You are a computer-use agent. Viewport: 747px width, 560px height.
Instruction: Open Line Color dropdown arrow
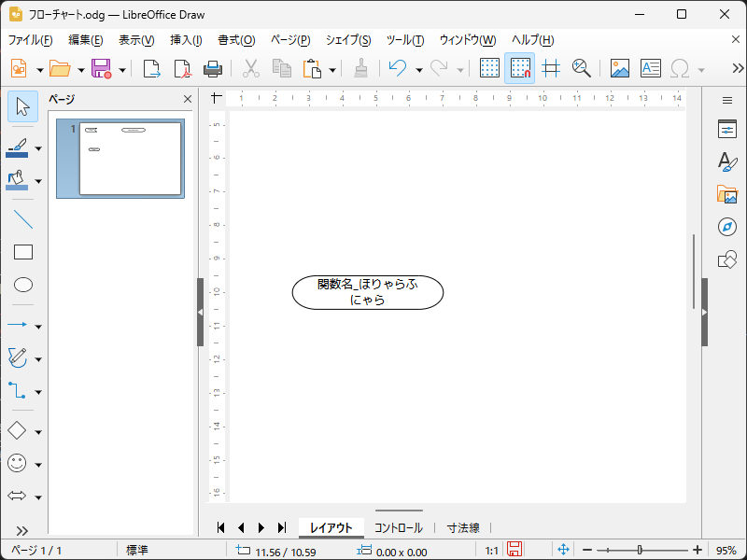pos(38,148)
